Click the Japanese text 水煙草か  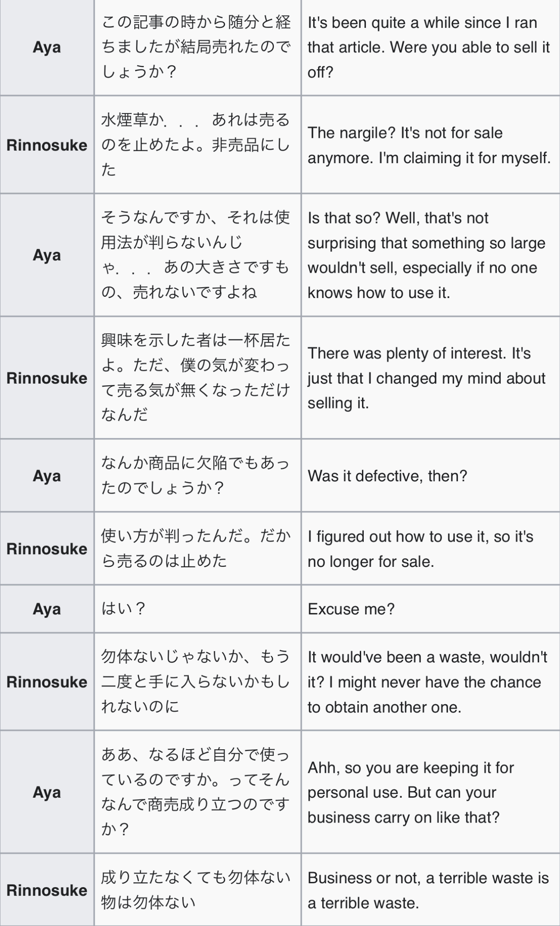coord(195,145)
